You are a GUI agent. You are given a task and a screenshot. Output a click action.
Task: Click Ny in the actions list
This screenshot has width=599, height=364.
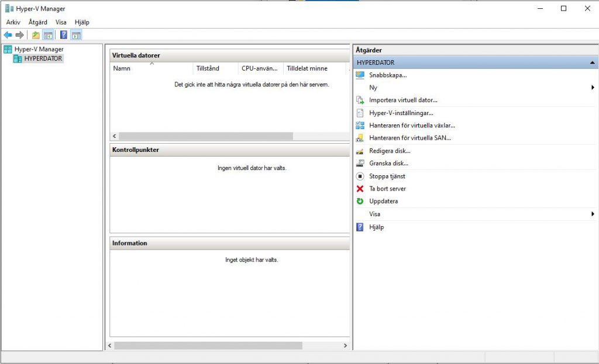(x=373, y=88)
